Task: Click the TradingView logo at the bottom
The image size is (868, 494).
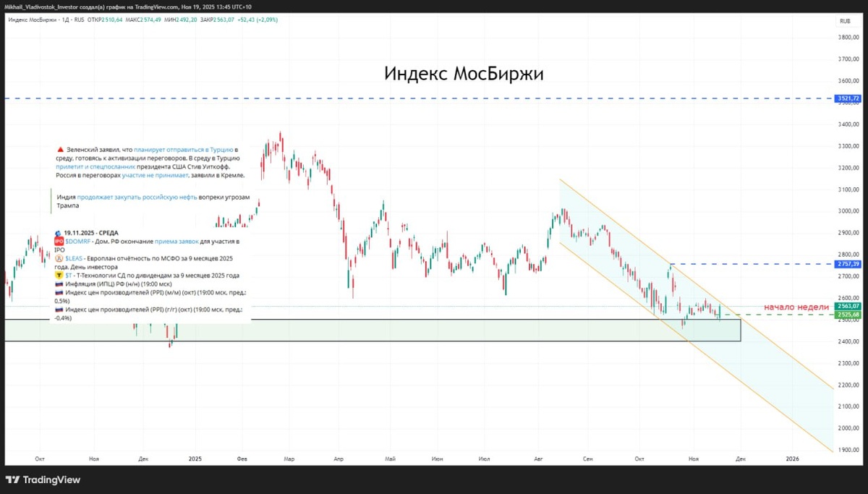Action: [x=43, y=480]
